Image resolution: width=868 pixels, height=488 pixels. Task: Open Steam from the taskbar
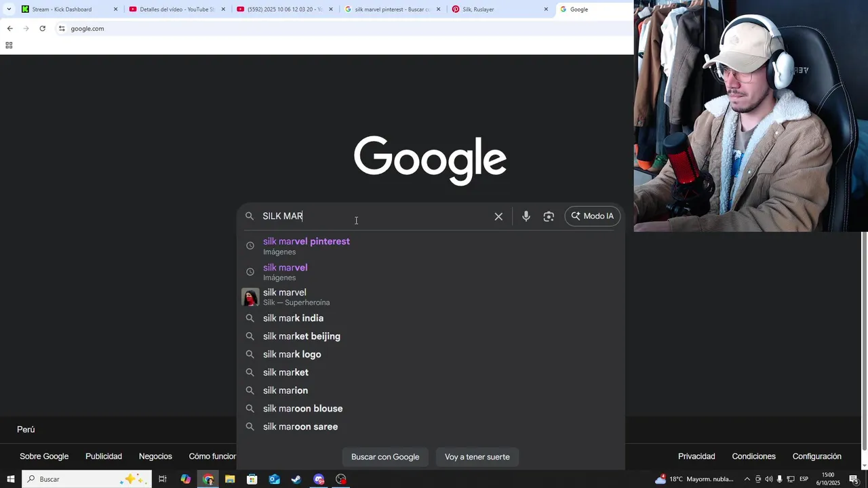296,479
